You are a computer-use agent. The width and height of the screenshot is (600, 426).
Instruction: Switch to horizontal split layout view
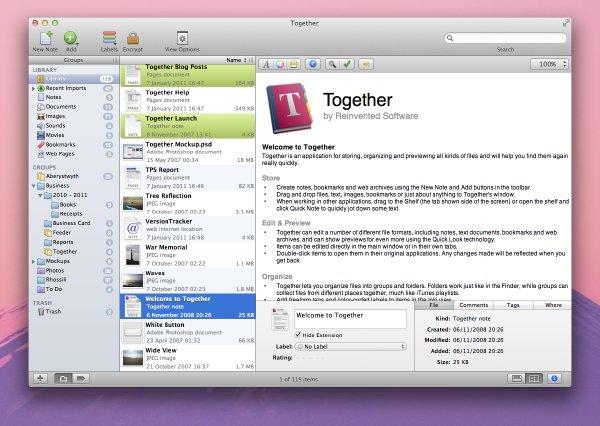(517, 379)
